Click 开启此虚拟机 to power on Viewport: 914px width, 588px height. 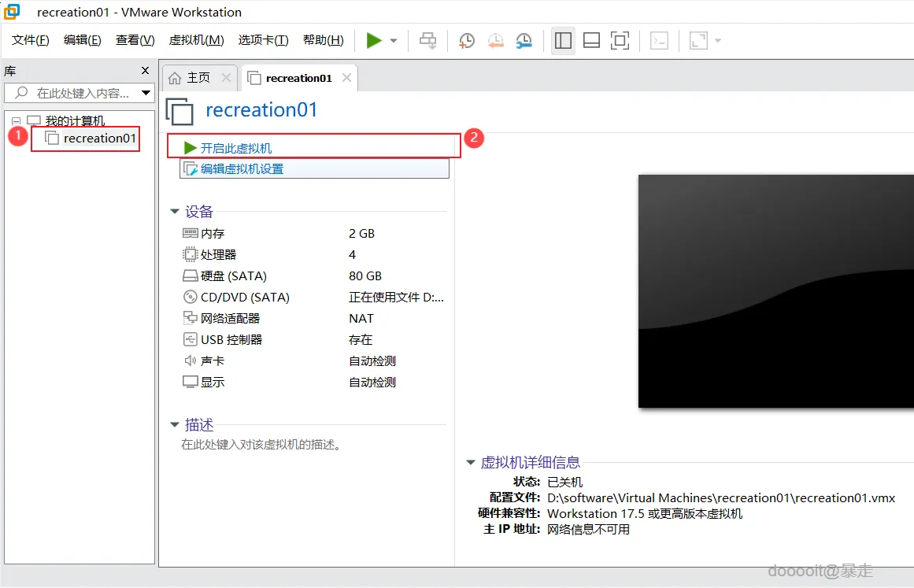pos(236,148)
